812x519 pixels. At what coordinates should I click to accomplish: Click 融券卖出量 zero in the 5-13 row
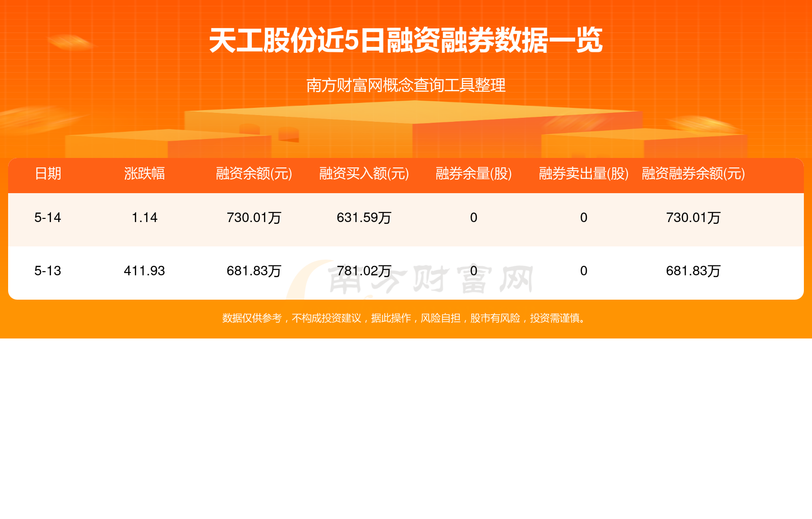(584, 271)
